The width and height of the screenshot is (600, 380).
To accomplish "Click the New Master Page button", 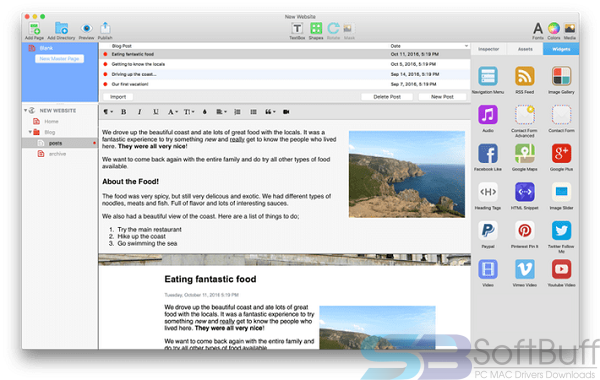I will [x=59, y=59].
